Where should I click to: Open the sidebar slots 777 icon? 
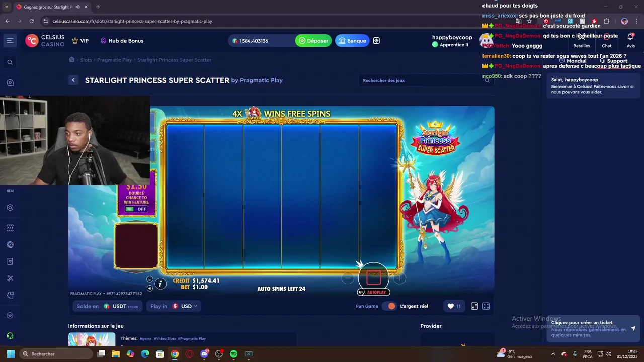[x=10, y=228]
